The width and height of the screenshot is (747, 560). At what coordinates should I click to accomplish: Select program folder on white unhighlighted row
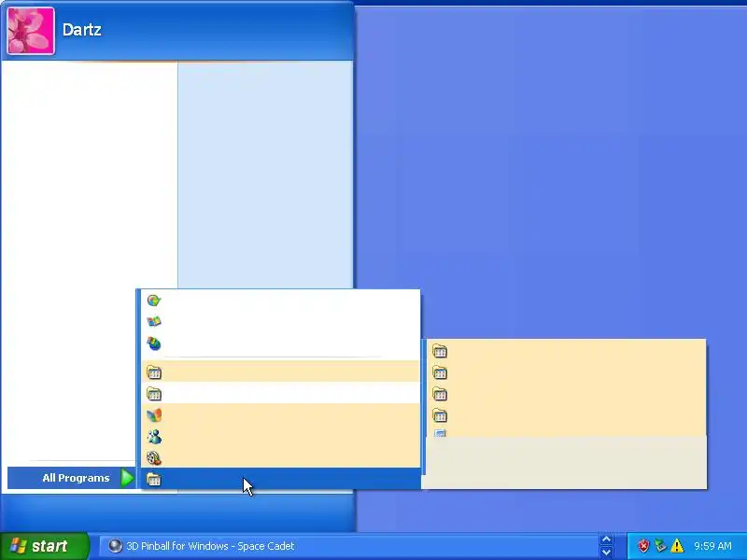point(281,393)
